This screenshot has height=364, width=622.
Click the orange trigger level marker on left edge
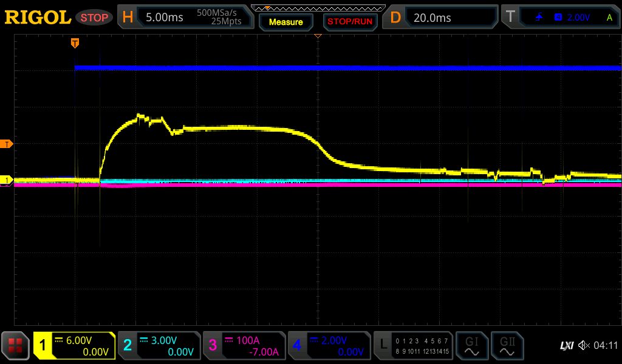pos(7,144)
